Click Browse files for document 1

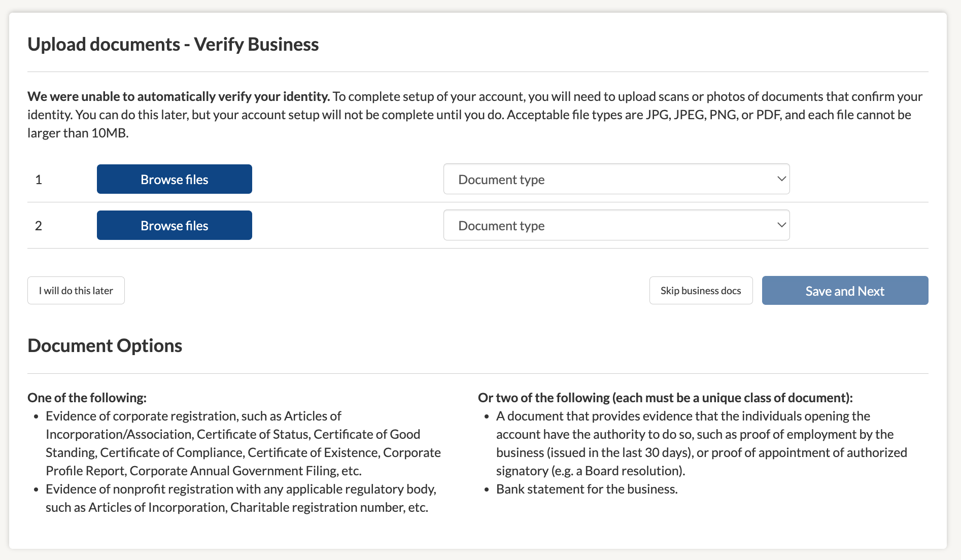[174, 180]
